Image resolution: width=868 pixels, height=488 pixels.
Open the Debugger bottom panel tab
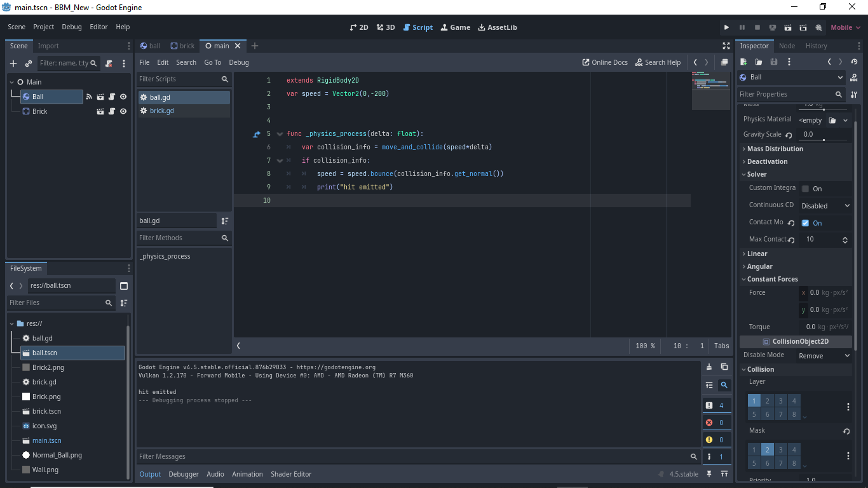point(183,474)
